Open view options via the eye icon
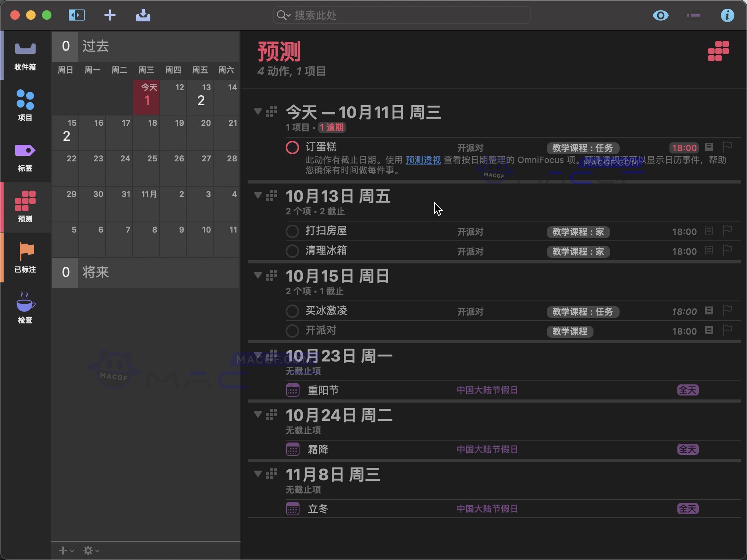This screenshot has height=560, width=747. click(x=660, y=15)
